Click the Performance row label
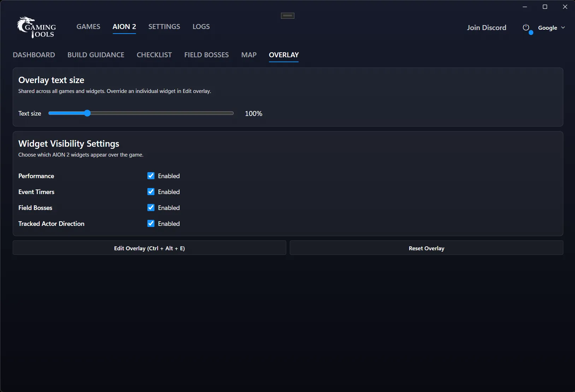Viewport: 575px width, 392px height. 36,176
